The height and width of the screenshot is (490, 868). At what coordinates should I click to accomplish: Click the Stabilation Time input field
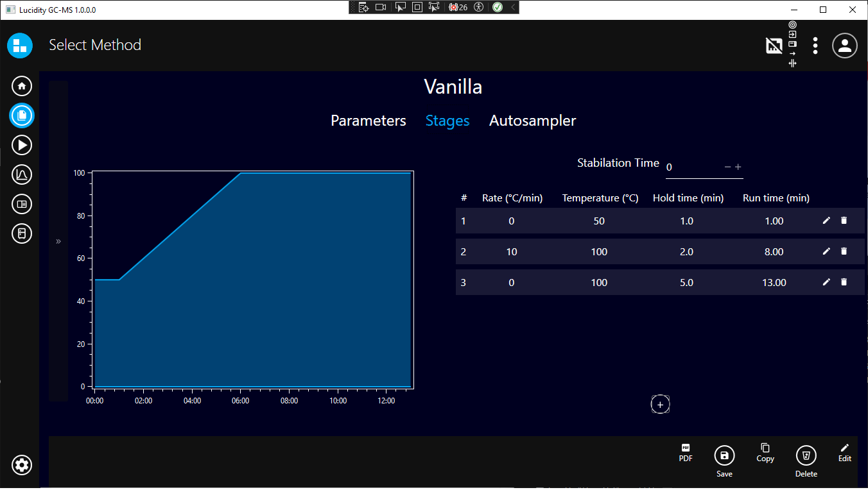click(692, 167)
